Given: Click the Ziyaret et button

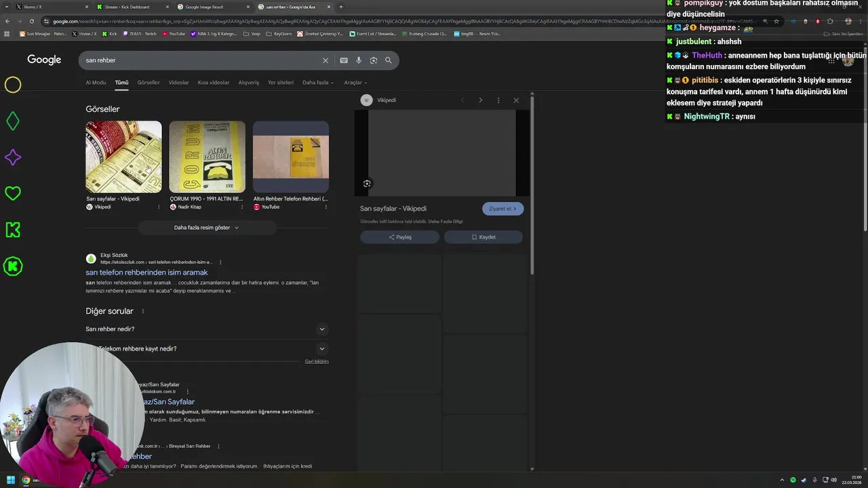Looking at the screenshot, I should (502, 209).
